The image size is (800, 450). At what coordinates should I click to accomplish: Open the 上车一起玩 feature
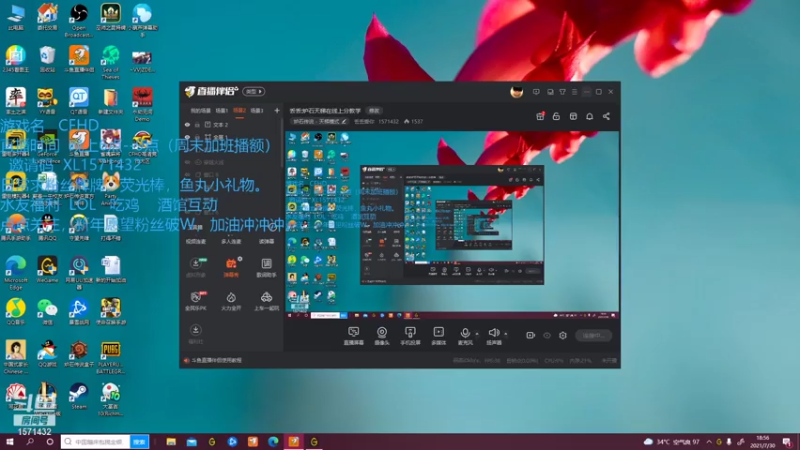coord(266,301)
